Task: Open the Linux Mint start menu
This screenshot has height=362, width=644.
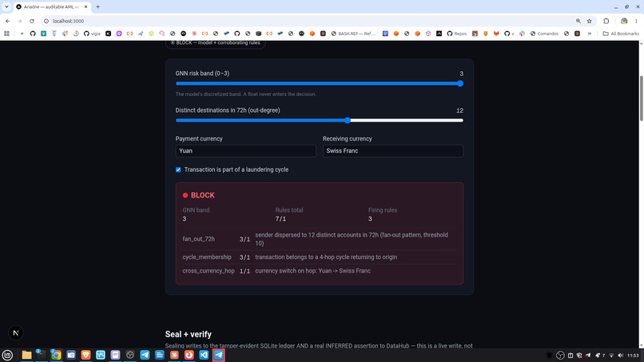Action: point(7,355)
